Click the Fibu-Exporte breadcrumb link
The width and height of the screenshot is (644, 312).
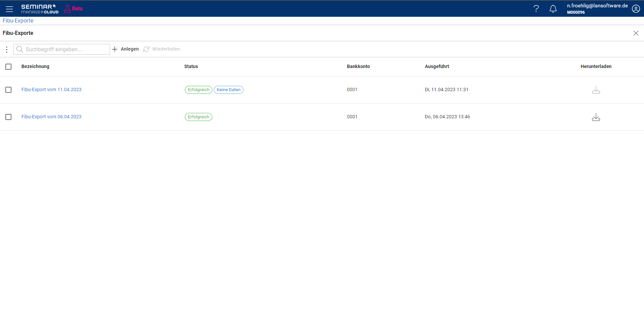[18, 21]
